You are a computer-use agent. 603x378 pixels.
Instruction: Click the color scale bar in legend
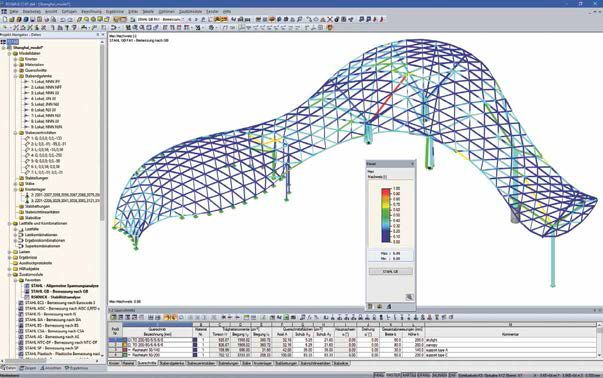(386, 215)
